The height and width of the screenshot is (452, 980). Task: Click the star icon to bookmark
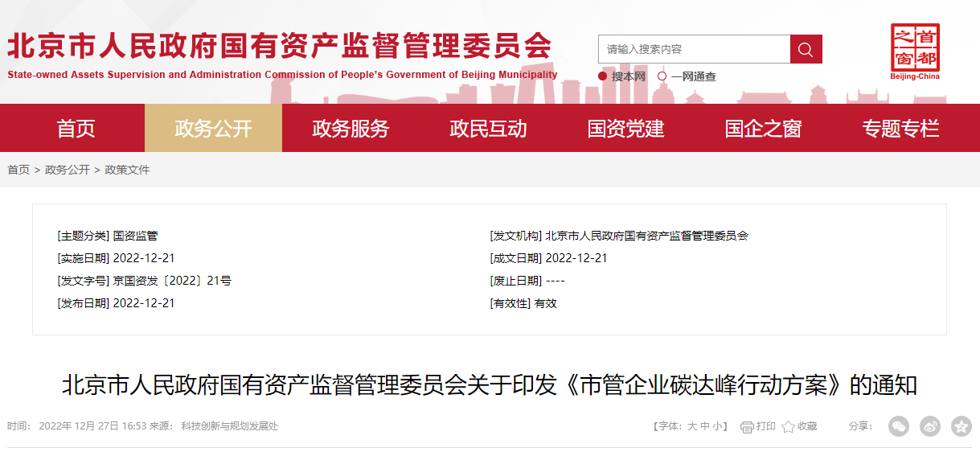788,426
